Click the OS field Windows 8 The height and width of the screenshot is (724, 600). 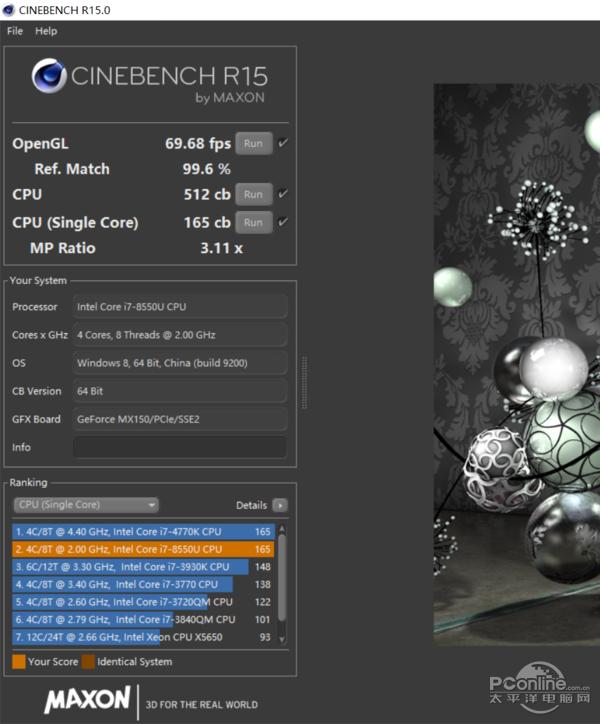(180, 363)
